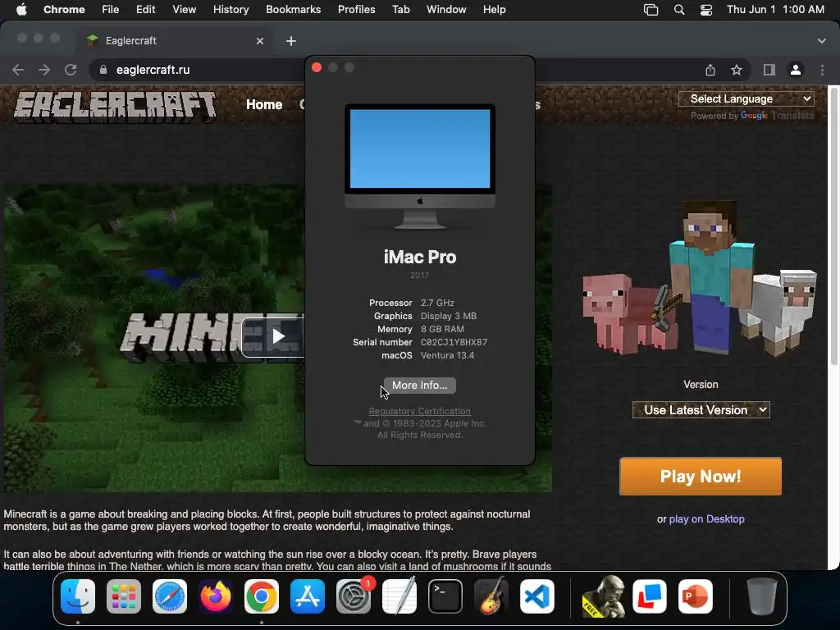
Task: Click the Eaglercraft logo
Action: click(115, 106)
